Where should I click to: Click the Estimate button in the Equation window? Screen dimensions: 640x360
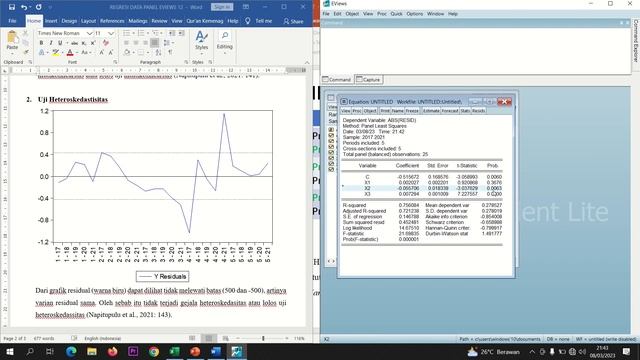tap(431, 111)
